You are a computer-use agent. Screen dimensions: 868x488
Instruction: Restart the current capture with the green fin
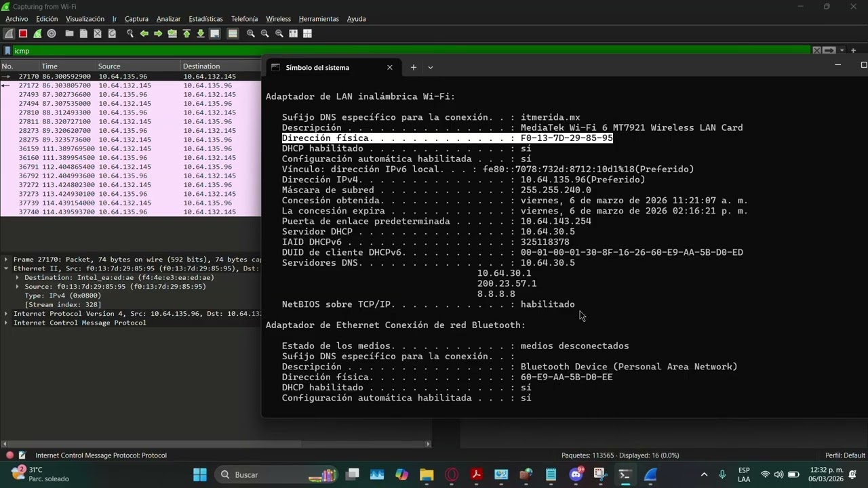point(37,33)
